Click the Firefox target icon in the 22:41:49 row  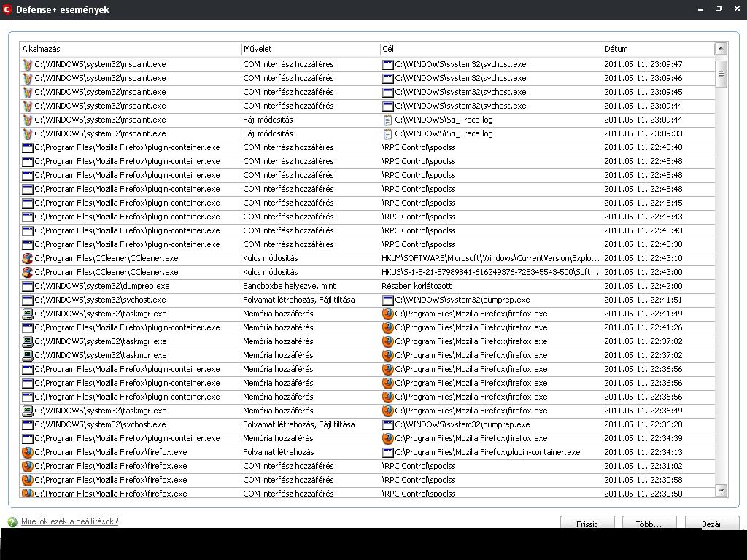tap(388, 314)
